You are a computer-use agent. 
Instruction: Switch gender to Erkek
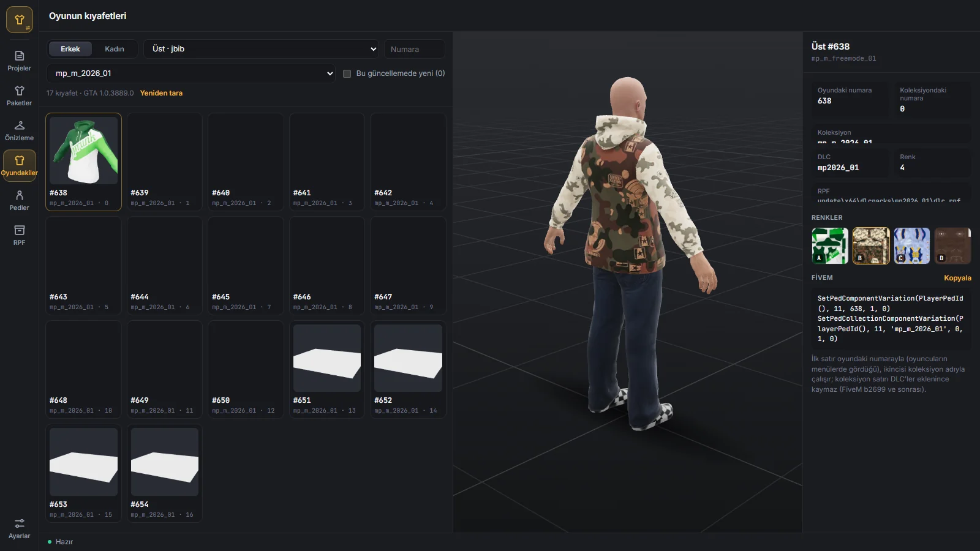click(70, 49)
